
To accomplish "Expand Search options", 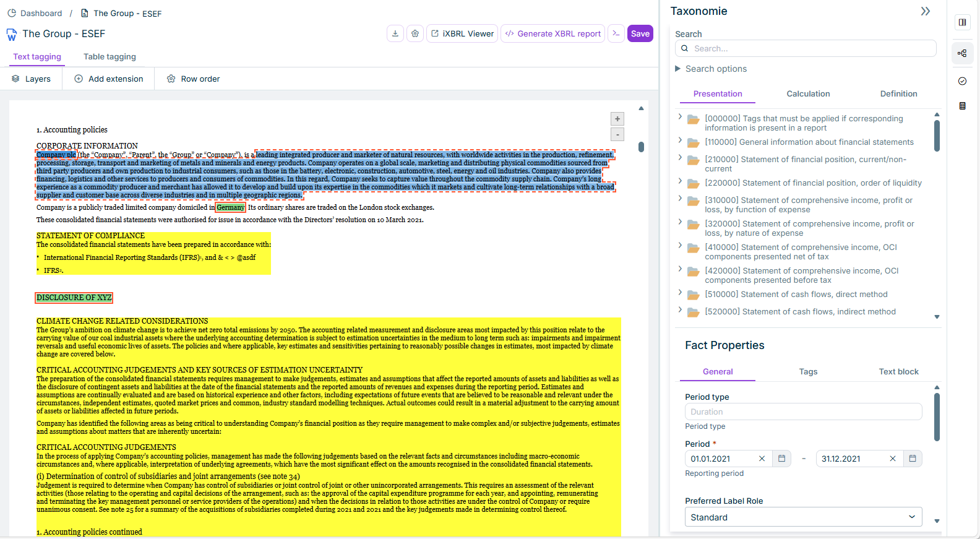I will [x=711, y=69].
